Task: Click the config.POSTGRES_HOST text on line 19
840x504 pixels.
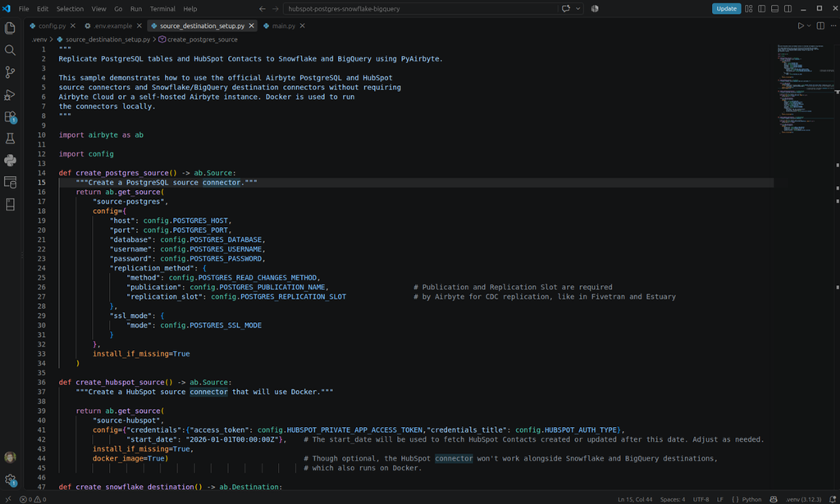Action: 187,220
